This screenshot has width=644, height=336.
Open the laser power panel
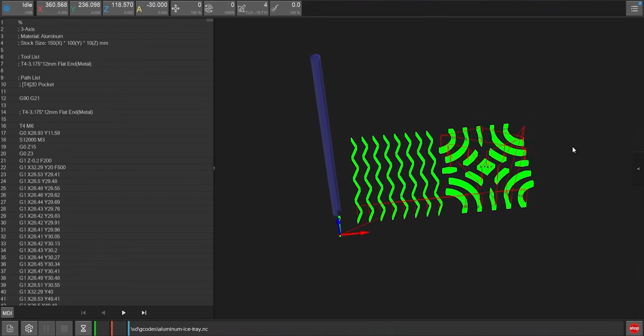[x=286, y=8]
